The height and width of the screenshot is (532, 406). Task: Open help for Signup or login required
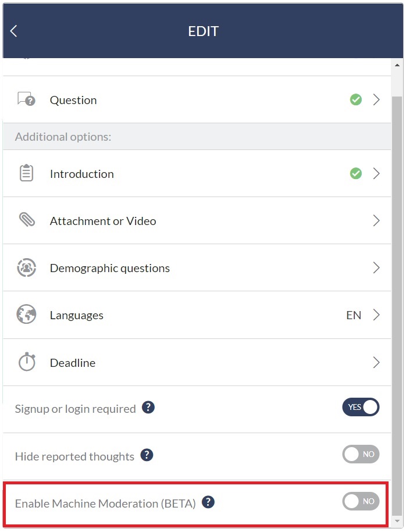[148, 407]
